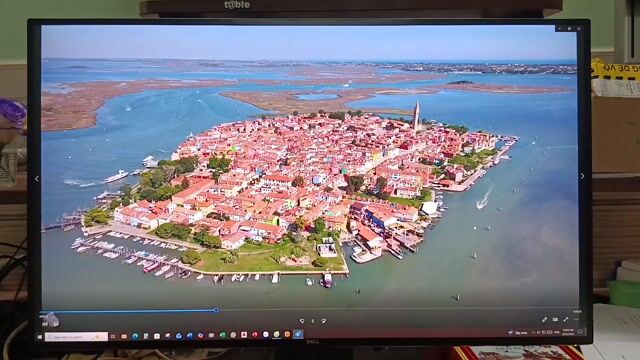
Task: Click the video seek bar handle
Action: (x=216, y=311)
